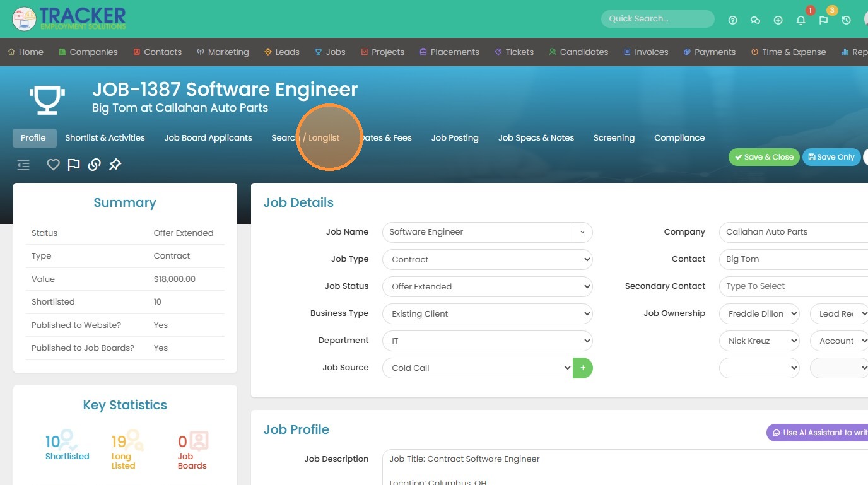The height and width of the screenshot is (485, 868).
Task: Switch to Screening tab
Action: click(614, 137)
